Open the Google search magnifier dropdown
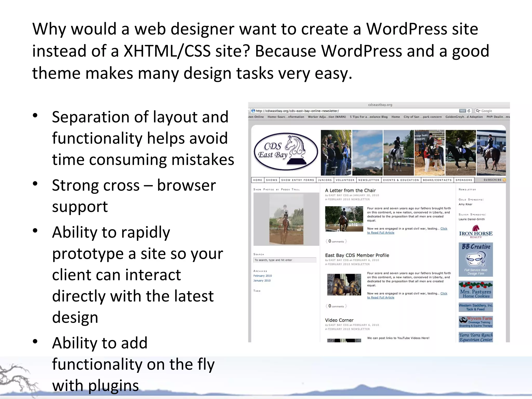 (x=478, y=111)
